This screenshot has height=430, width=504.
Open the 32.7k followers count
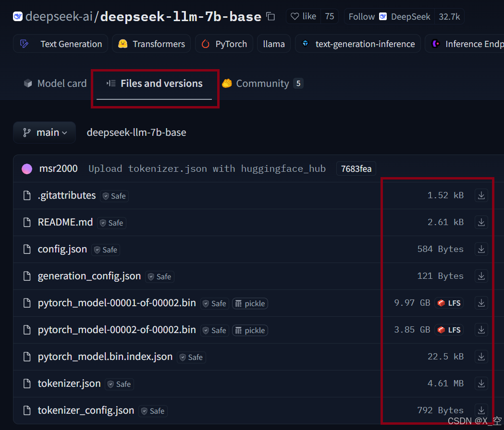[449, 16]
